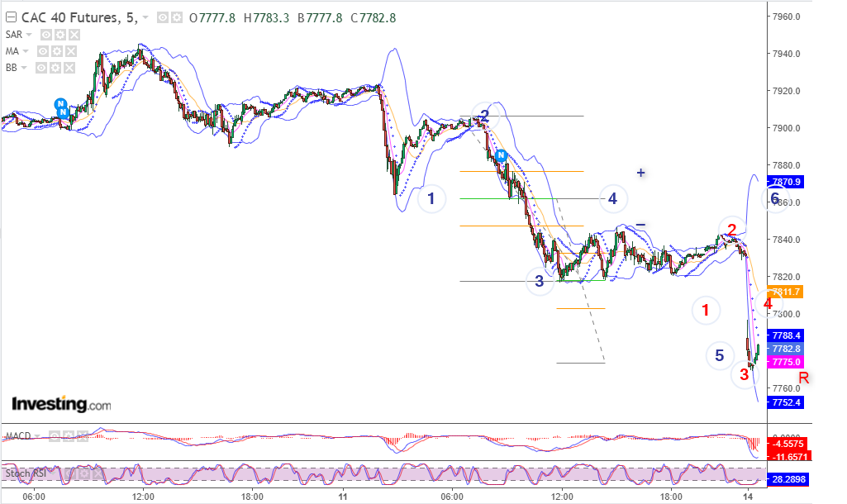Click the red -4.5575 MACD value tag
Viewport: 847px width, 504px height.
[788, 444]
